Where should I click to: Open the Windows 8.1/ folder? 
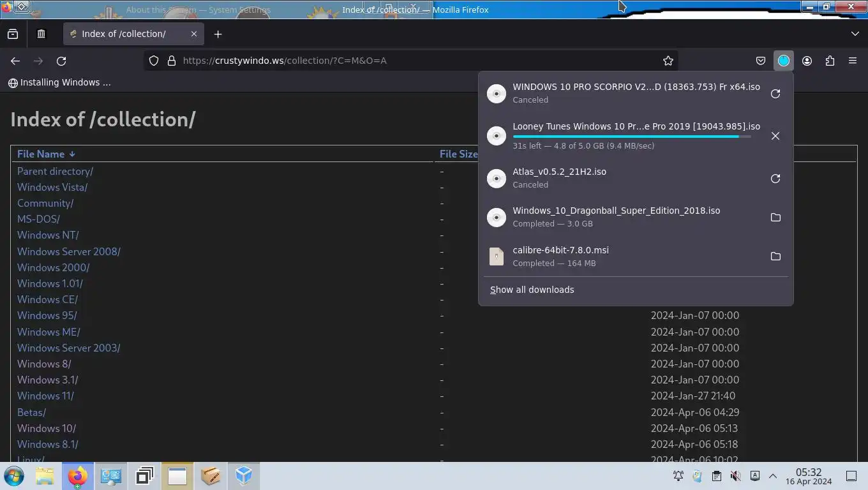[48, 444]
